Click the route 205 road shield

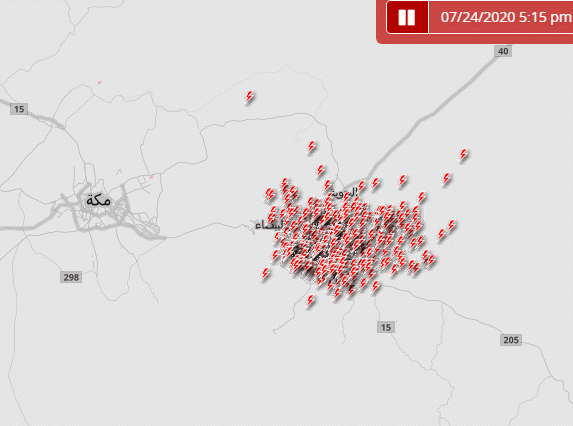coord(511,340)
